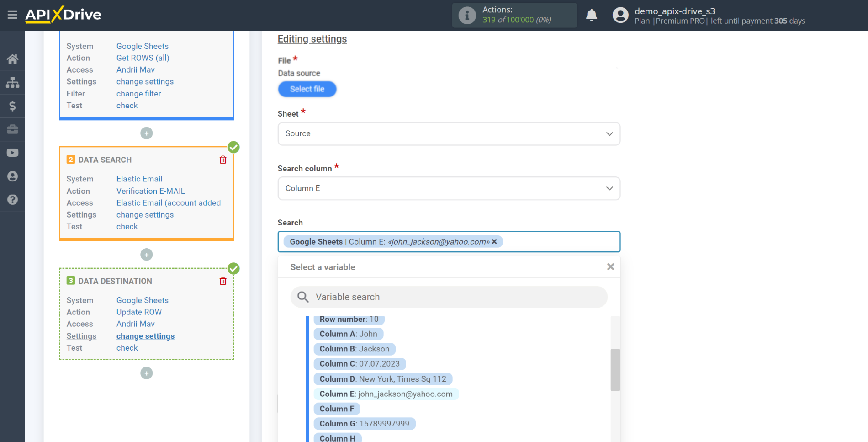Delete the Data Destination block
Screen dimensions: 868x442
(223, 281)
